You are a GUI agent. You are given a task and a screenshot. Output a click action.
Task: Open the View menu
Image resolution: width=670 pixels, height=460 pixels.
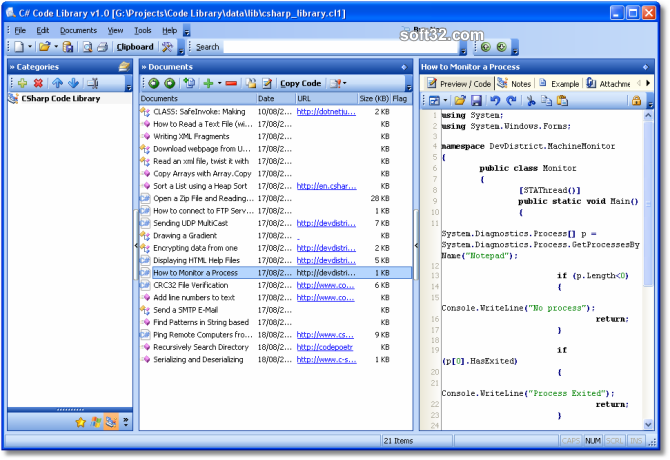click(115, 30)
